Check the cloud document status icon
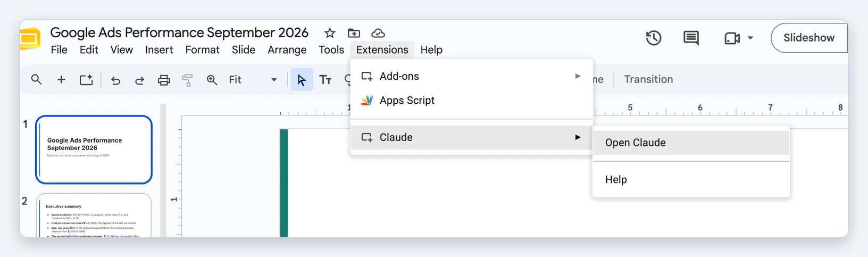Screen dimensions: 868x257 pos(378,33)
